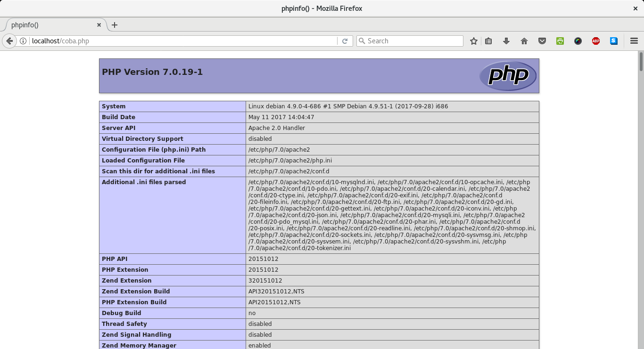Click the Zend Extension value 320151012
Screen dimensions: 644x349
coord(265,281)
